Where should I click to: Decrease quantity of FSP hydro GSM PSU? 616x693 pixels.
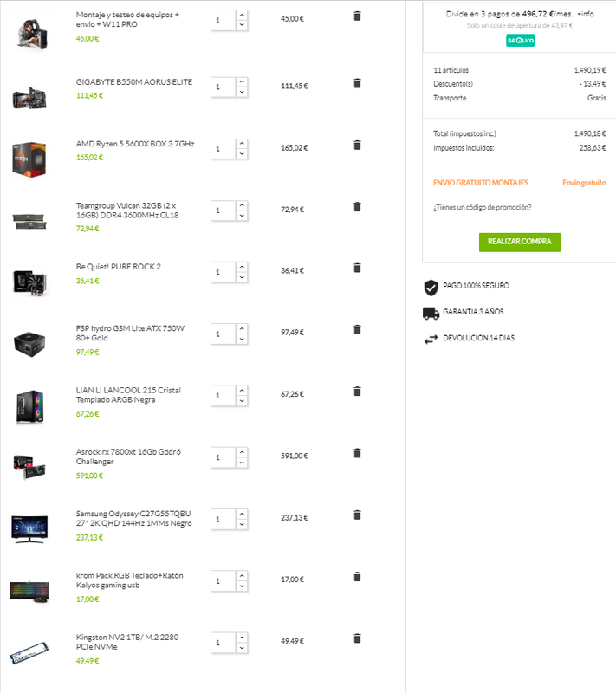[x=241, y=339]
